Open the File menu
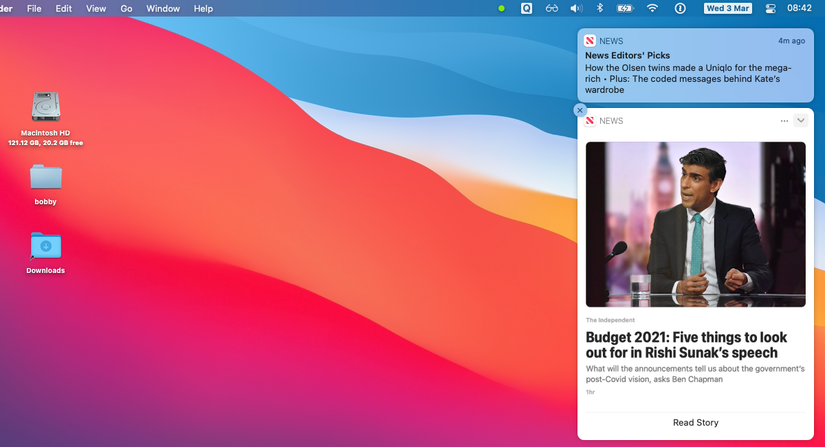Image resolution: width=825 pixels, height=447 pixels. coord(34,8)
